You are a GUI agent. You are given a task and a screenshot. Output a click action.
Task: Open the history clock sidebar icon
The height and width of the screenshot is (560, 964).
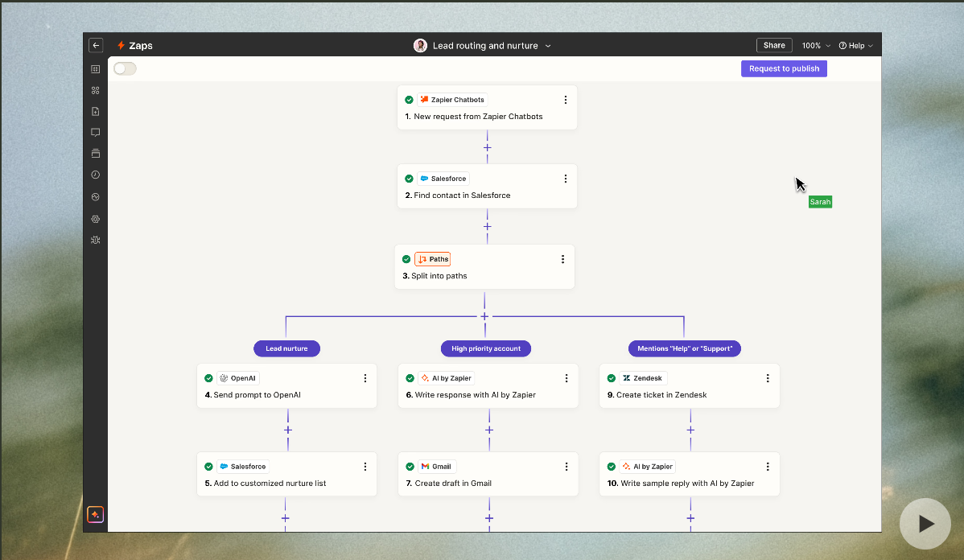[95, 175]
